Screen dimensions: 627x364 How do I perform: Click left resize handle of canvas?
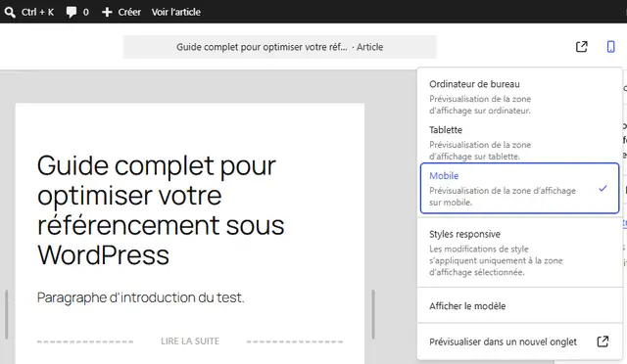tap(7, 314)
